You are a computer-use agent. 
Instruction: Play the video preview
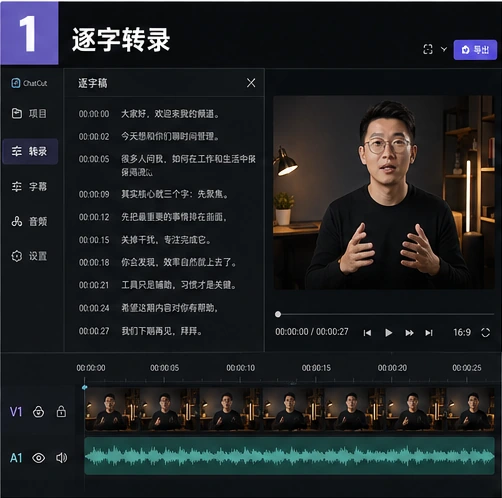(388, 333)
